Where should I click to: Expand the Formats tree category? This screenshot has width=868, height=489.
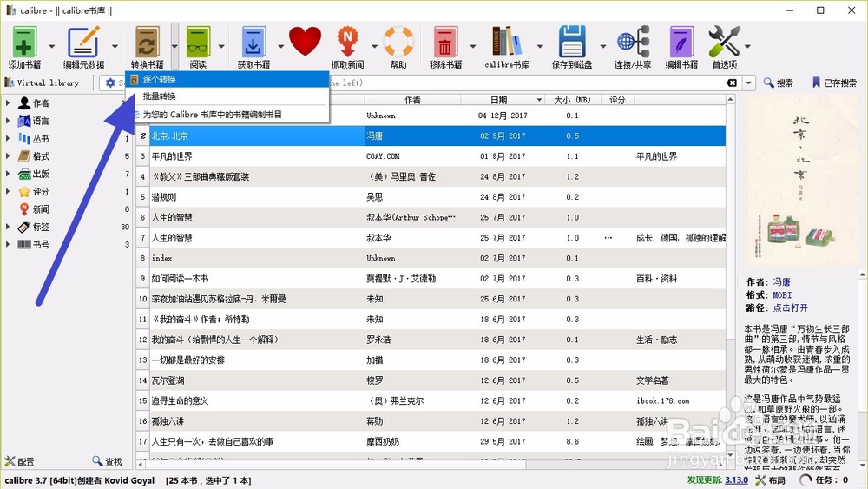[8, 156]
